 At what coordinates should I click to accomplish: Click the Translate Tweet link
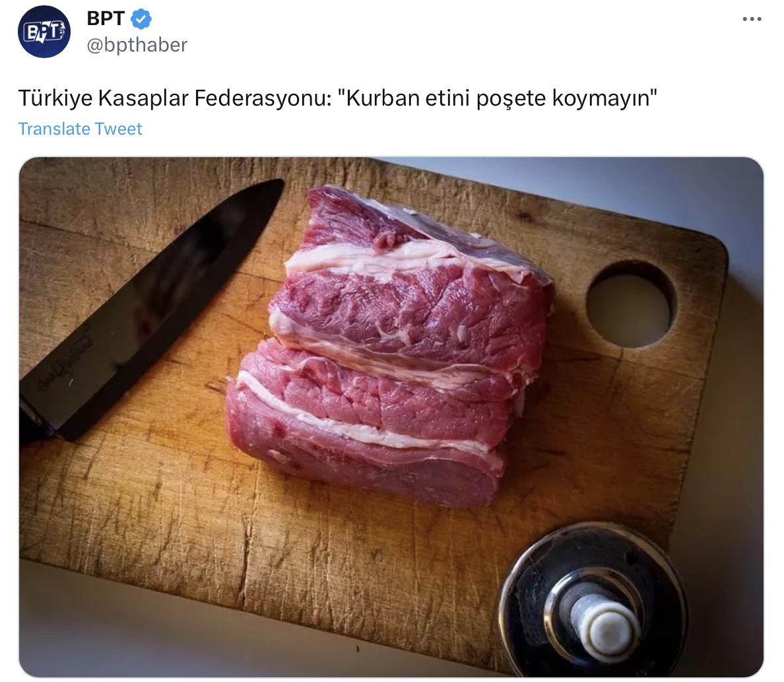tap(80, 129)
